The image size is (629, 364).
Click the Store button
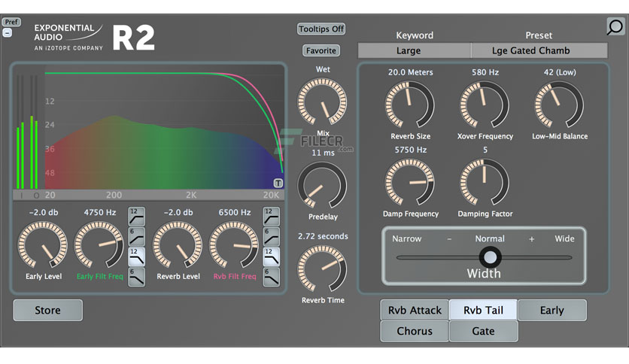click(x=47, y=311)
